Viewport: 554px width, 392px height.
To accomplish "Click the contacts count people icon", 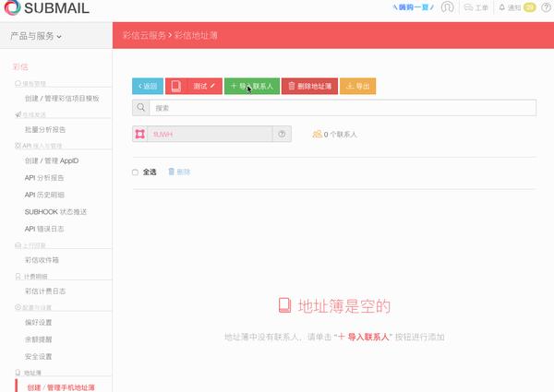I will 317,134.
